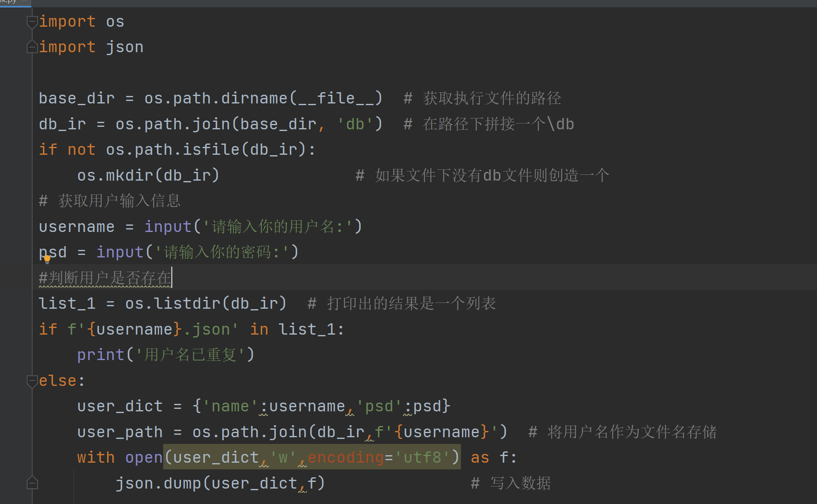Click the 'print' call for 用户名已重复

[101, 355]
